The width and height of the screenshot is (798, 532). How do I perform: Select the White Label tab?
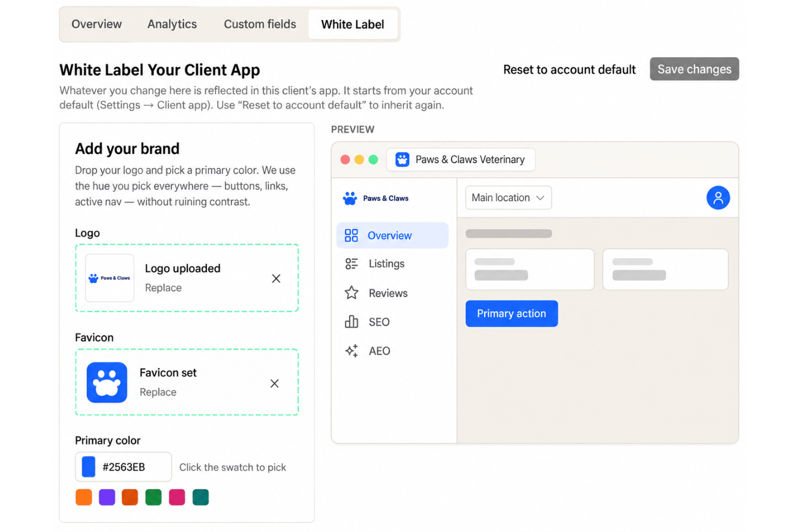[353, 24]
